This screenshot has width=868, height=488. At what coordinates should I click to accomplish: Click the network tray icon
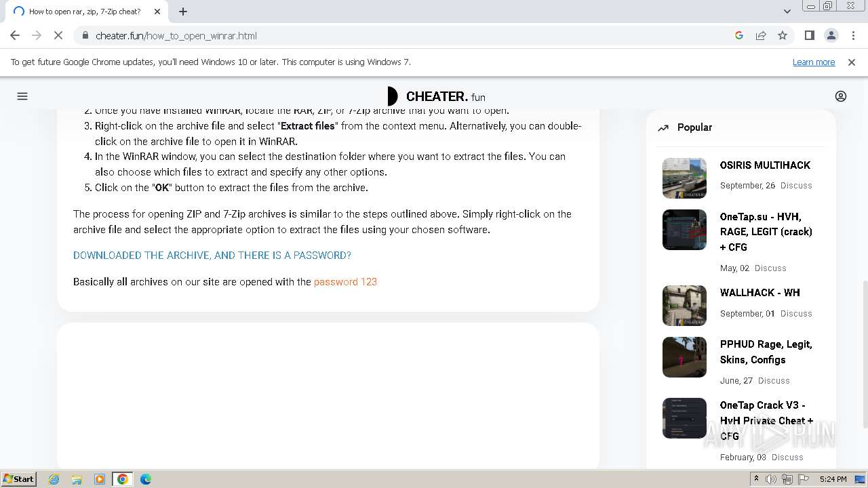[787, 479]
